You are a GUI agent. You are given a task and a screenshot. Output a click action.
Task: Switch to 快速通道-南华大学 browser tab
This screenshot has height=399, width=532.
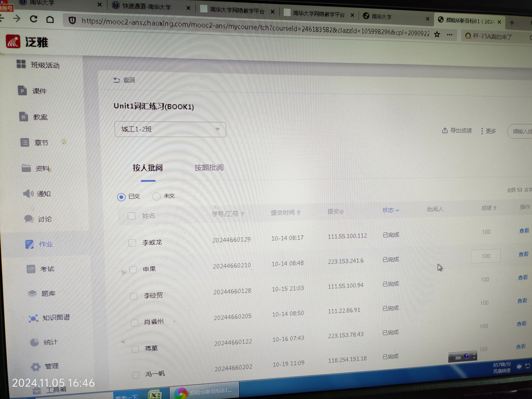pos(147,6)
